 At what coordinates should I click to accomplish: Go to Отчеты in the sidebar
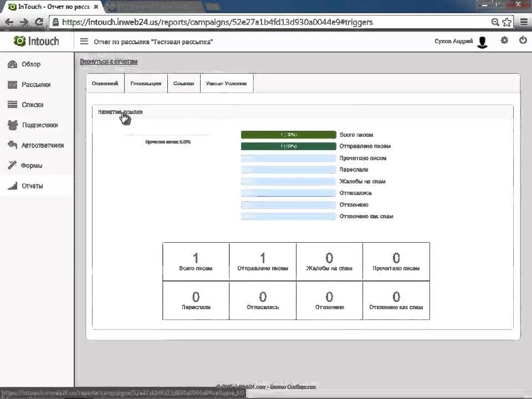pyautogui.click(x=37, y=186)
